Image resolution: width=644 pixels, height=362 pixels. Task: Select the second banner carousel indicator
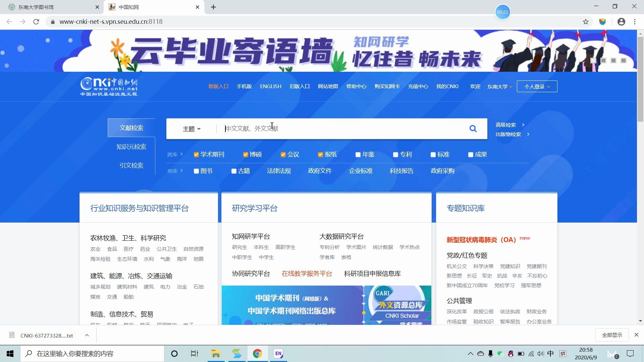pos(604,61)
